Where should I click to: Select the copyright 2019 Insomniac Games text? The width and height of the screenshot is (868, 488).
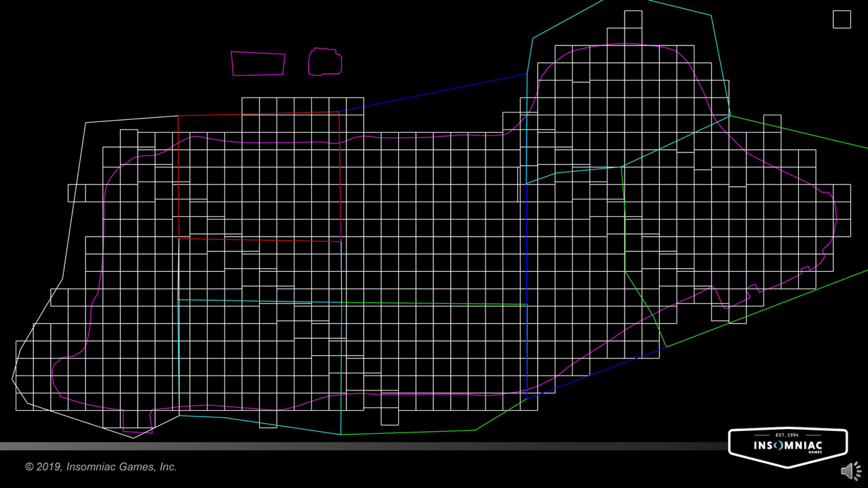pos(101,467)
